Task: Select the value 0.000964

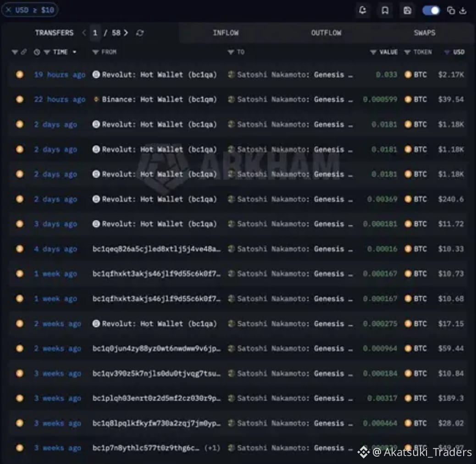Action: [380, 348]
